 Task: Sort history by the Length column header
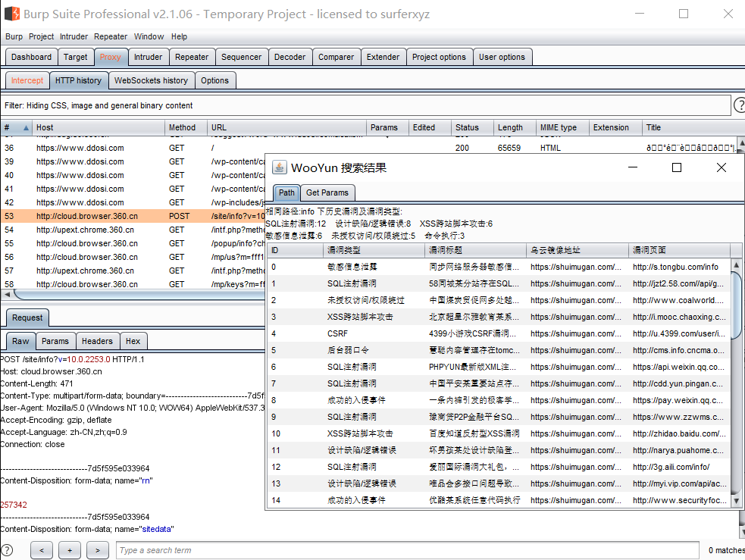515,127
